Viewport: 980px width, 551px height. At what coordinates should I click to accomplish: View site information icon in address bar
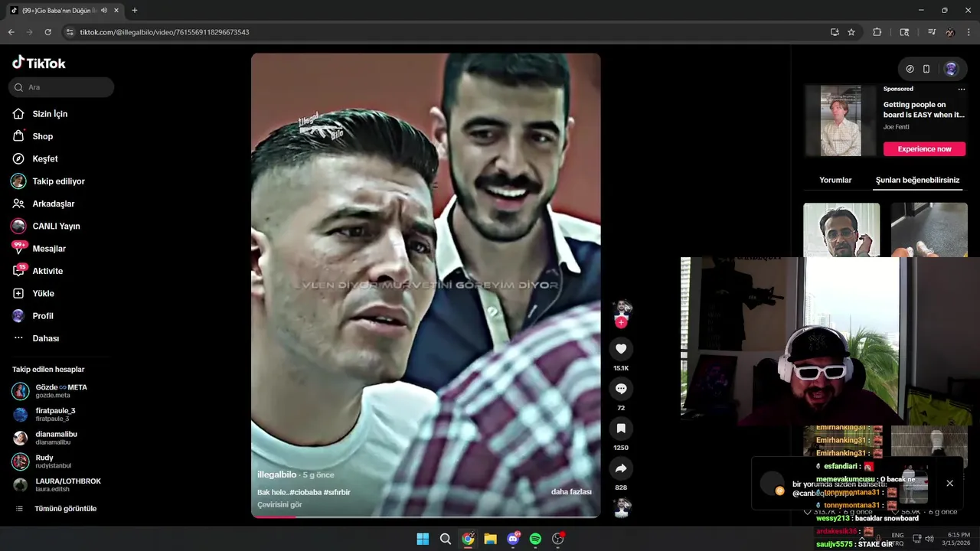[x=70, y=32]
